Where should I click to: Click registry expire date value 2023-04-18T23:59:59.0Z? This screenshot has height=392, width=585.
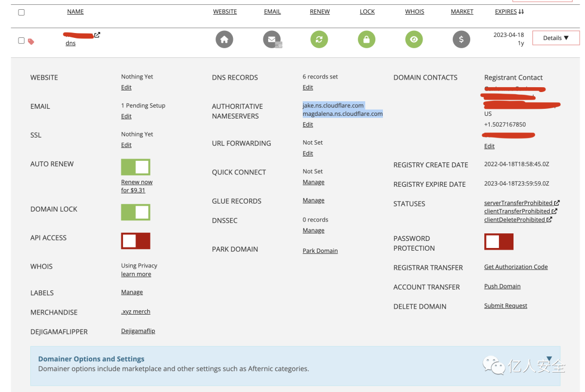[x=516, y=184]
